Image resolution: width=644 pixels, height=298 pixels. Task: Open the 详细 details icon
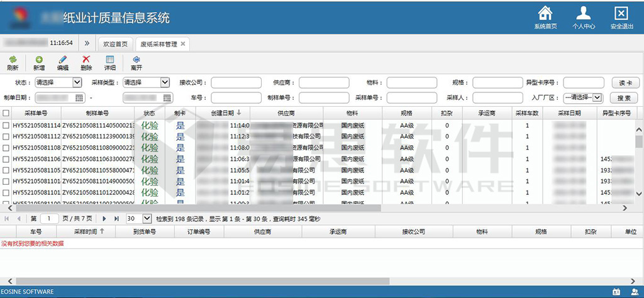click(110, 60)
